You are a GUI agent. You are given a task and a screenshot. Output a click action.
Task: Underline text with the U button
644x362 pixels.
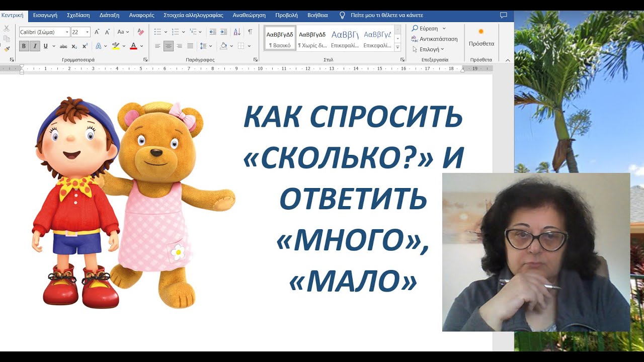[46, 46]
